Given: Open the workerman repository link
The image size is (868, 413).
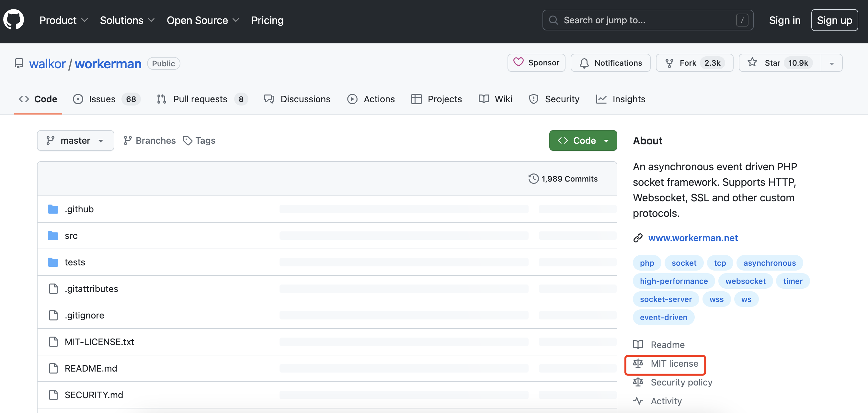Looking at the screenshot, I should click(108, 63).
